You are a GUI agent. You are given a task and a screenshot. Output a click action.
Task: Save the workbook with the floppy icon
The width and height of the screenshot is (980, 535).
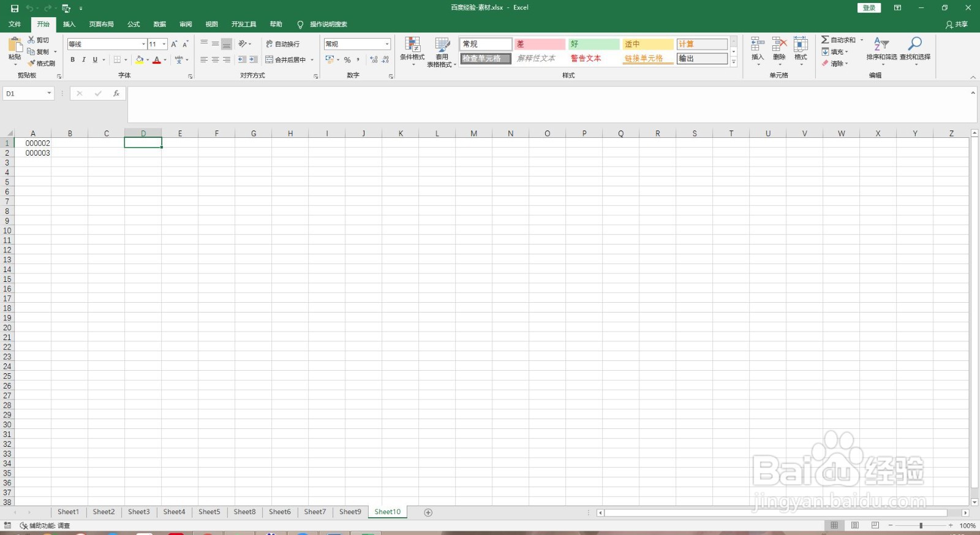(x=15, y=8)
